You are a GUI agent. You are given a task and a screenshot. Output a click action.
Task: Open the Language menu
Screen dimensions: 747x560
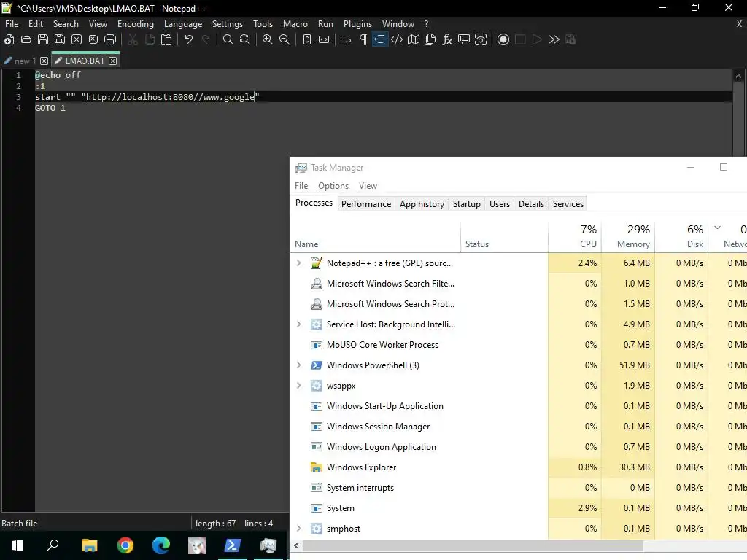pyautogui.click(x=183, y=24)
